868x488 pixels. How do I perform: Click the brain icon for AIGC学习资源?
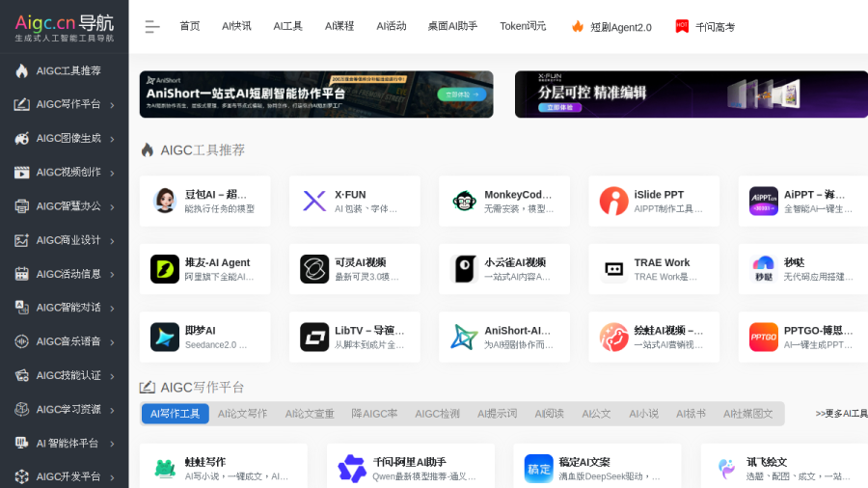(21, 410)
